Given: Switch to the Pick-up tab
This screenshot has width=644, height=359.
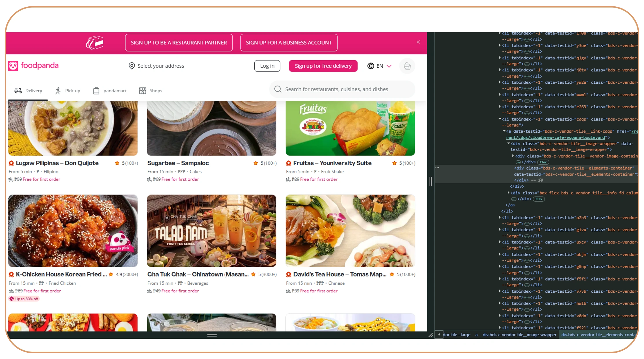Looking at the screenshot, I should (x=67, y=91).
